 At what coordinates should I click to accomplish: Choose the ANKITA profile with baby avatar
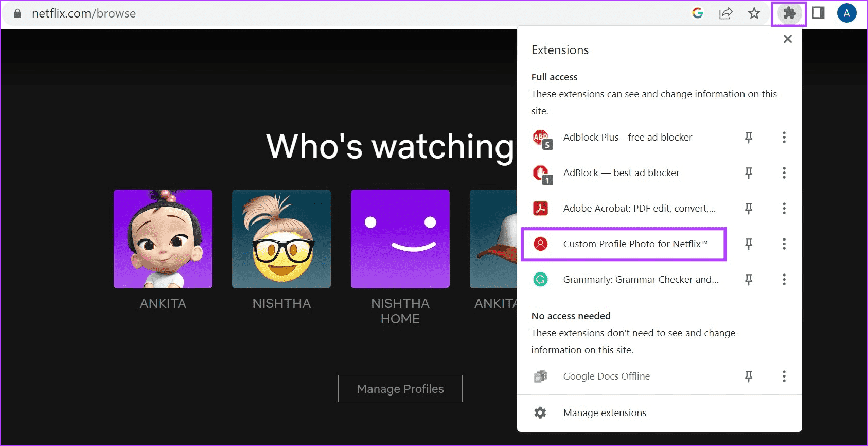(x=163, y=239)
